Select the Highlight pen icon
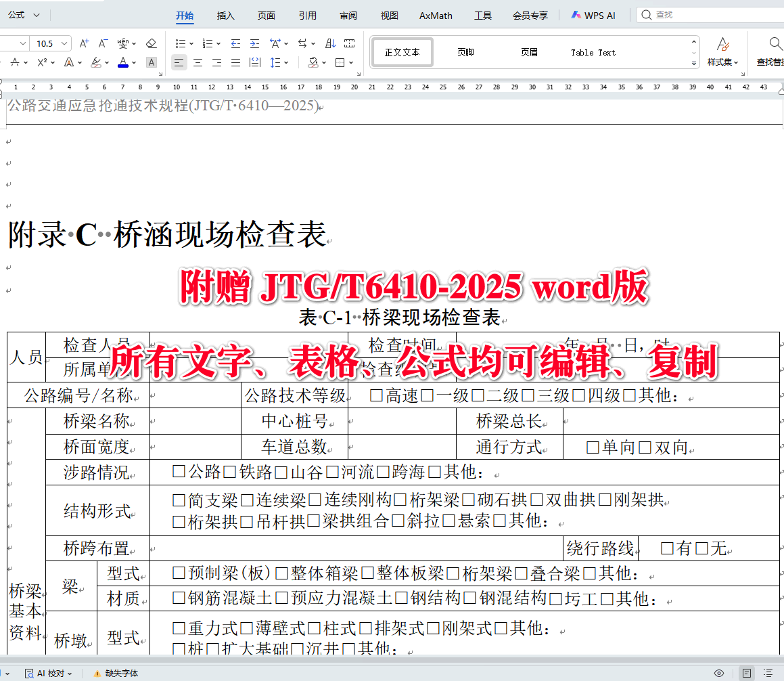This screenshot has height=681, width=784. click(x=96, y=62)
